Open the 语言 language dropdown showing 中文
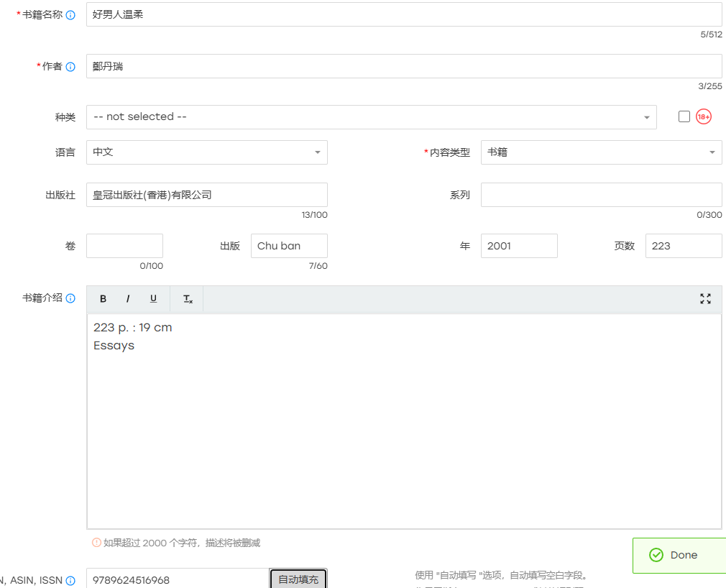Image resolution: width=726 pixels, height=588 pixels. pos(207,152)
